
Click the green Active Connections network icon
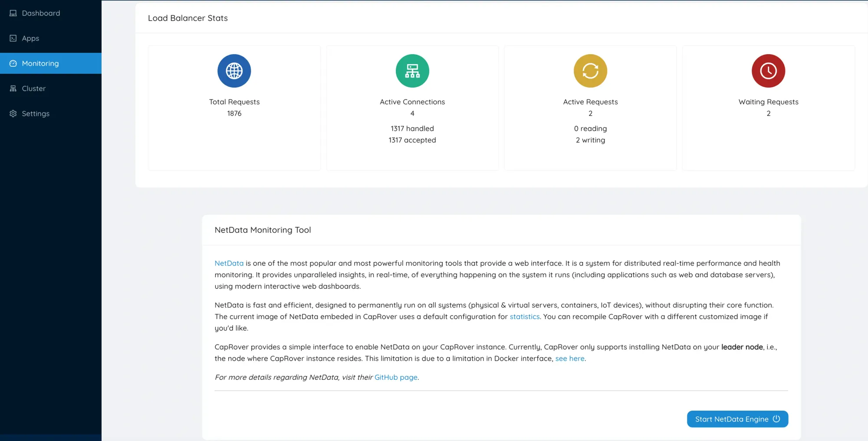(412, 71)
